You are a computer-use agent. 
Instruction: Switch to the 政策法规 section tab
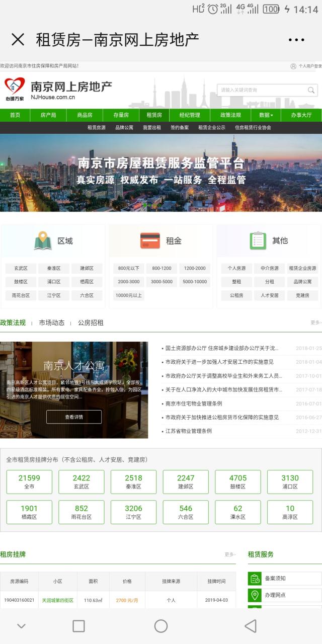tap(13, 323)
